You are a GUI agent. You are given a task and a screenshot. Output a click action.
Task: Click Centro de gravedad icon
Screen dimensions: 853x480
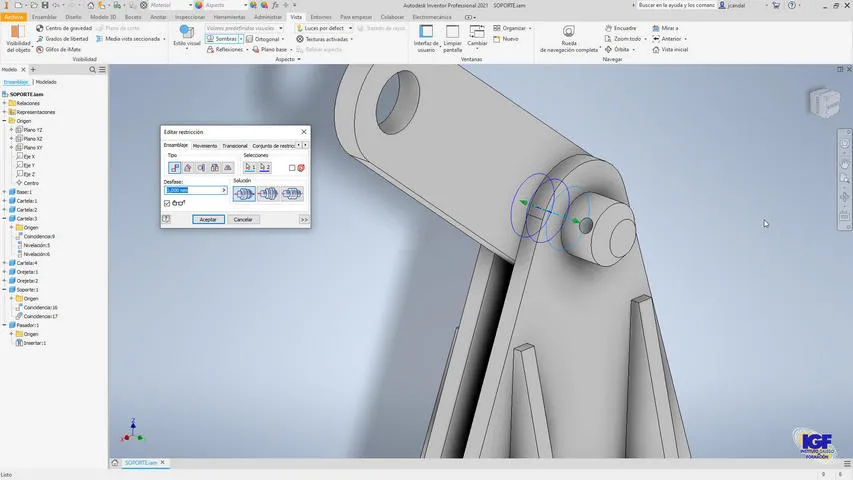point(40,28)
